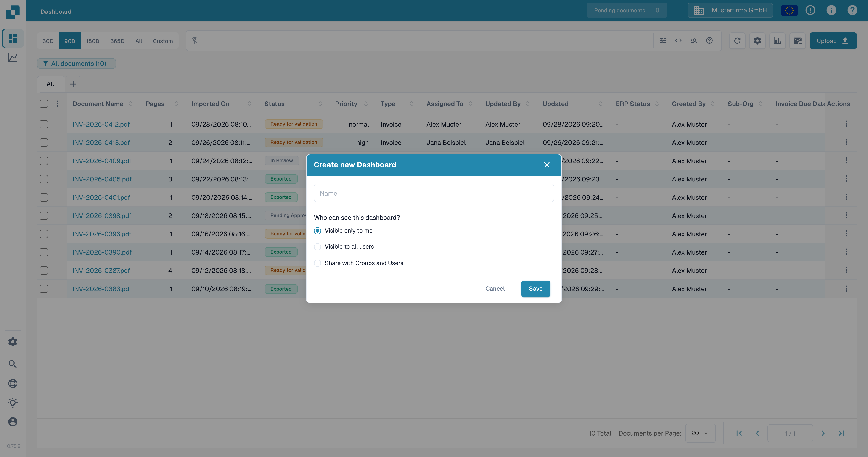Click the refresh icon button
Screen dimensions: 868x457
pos(737,41)
